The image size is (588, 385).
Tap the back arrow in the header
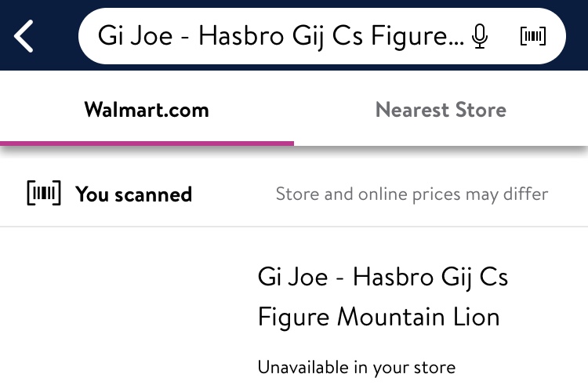coord(24,36)
